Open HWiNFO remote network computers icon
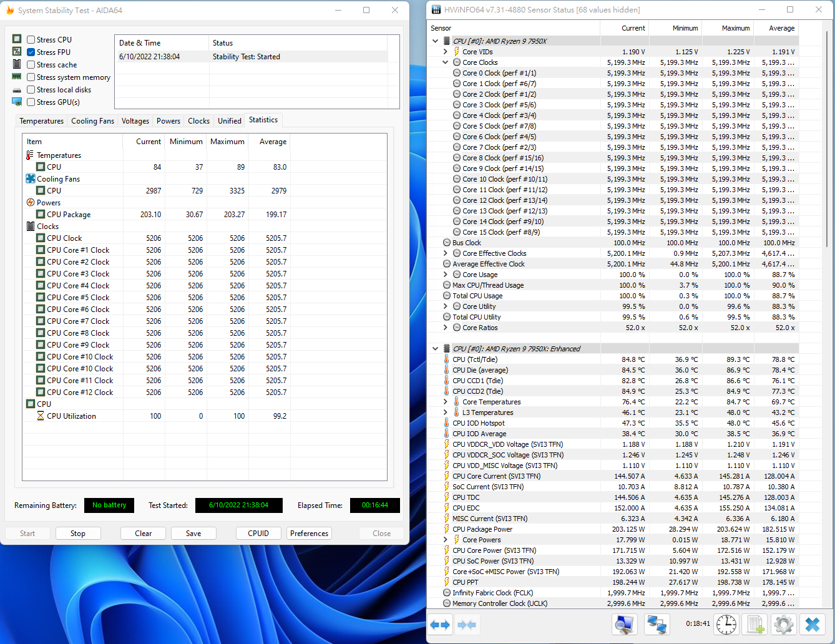The height and width of the screenshot is (644, 835). (657, 625)
